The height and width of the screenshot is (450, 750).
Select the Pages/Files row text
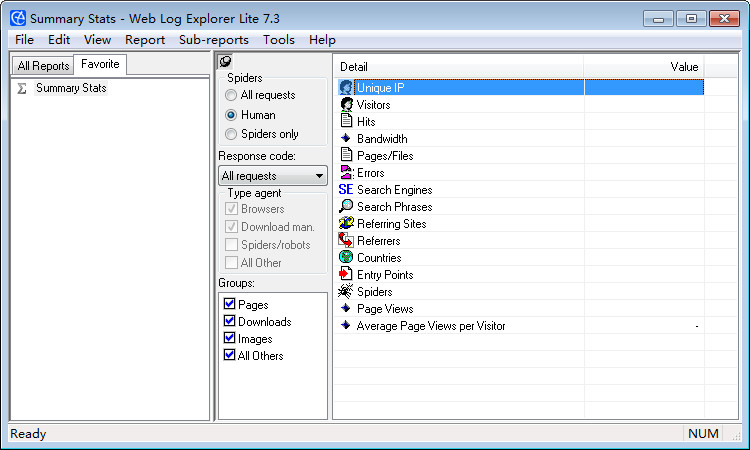click(385, 155)
